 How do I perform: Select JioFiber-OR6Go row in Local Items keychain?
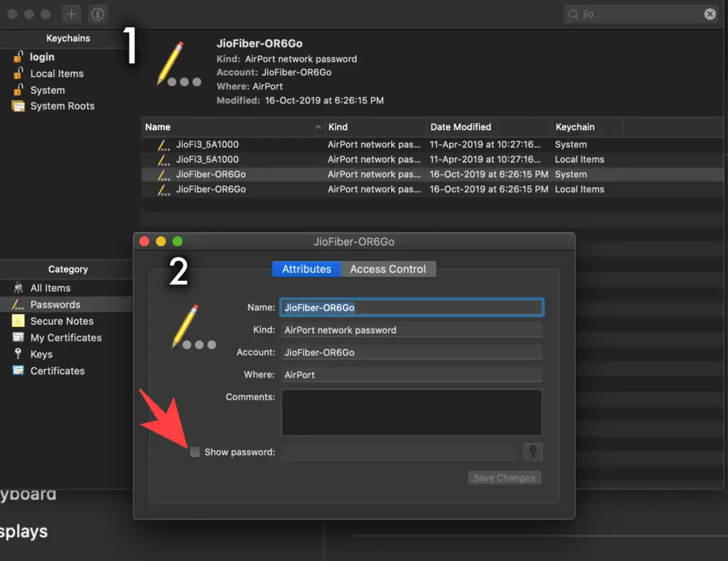click(432, 189)
